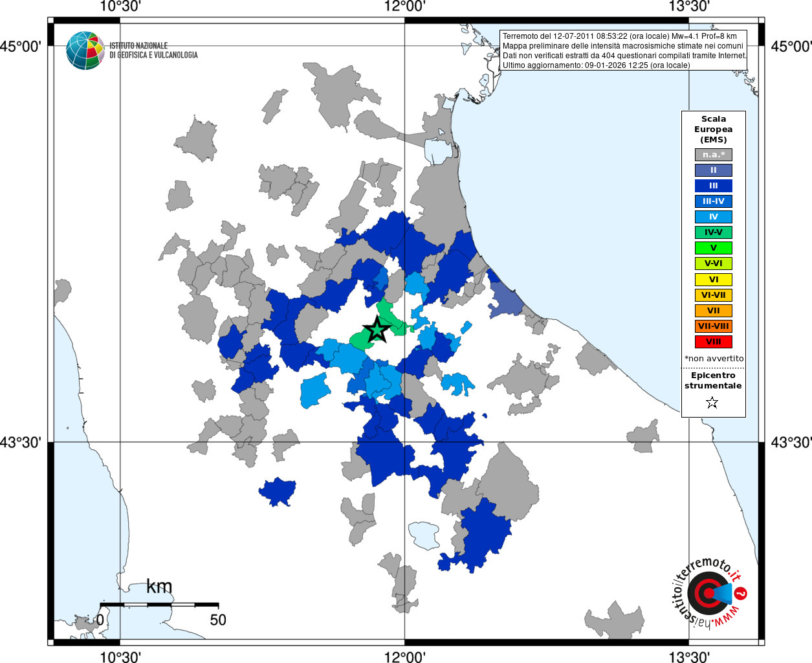Click the INGV globe logo
Image resolution: width=812 pixels, height=663 pixels.
85,51
